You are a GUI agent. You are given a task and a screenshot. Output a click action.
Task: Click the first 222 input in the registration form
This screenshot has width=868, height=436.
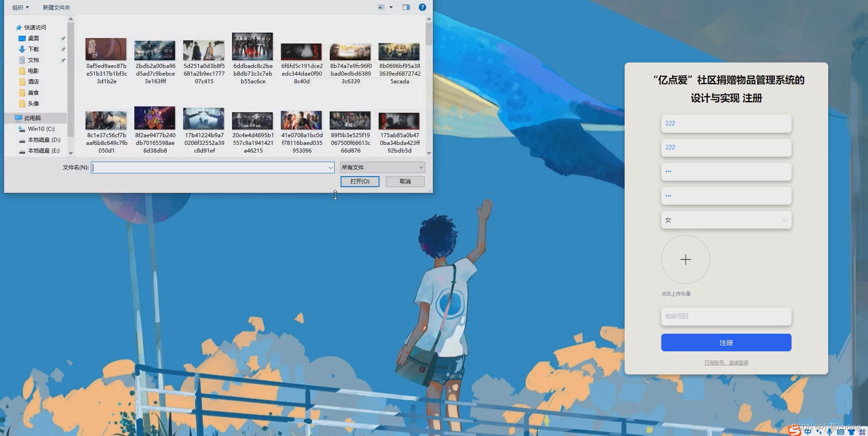pyautogui.click(x=726, y=124)
